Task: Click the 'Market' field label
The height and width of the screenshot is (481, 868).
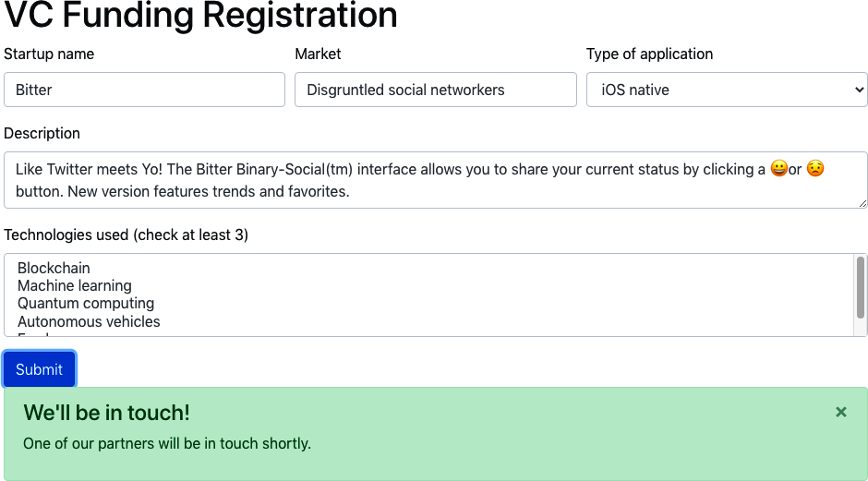Action: (318, 54)
